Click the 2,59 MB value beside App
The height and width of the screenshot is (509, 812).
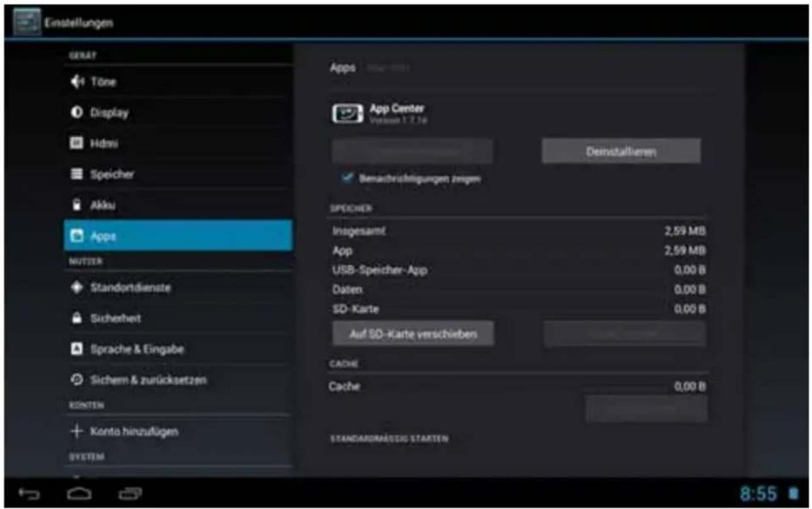[684, 251]
